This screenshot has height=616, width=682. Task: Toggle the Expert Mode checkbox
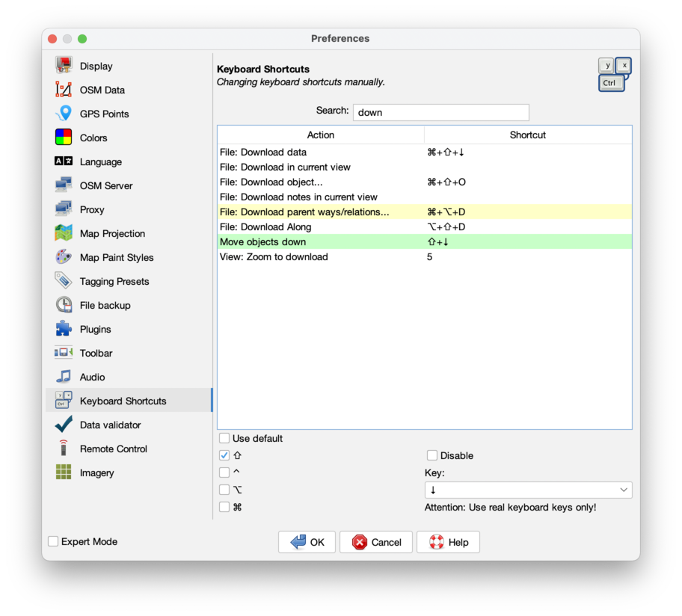click(x=53, y=541)
